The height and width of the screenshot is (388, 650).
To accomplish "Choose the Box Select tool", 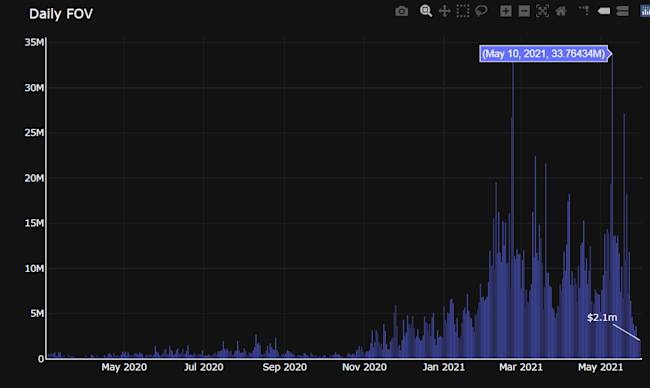I will (x=463, y=11).
